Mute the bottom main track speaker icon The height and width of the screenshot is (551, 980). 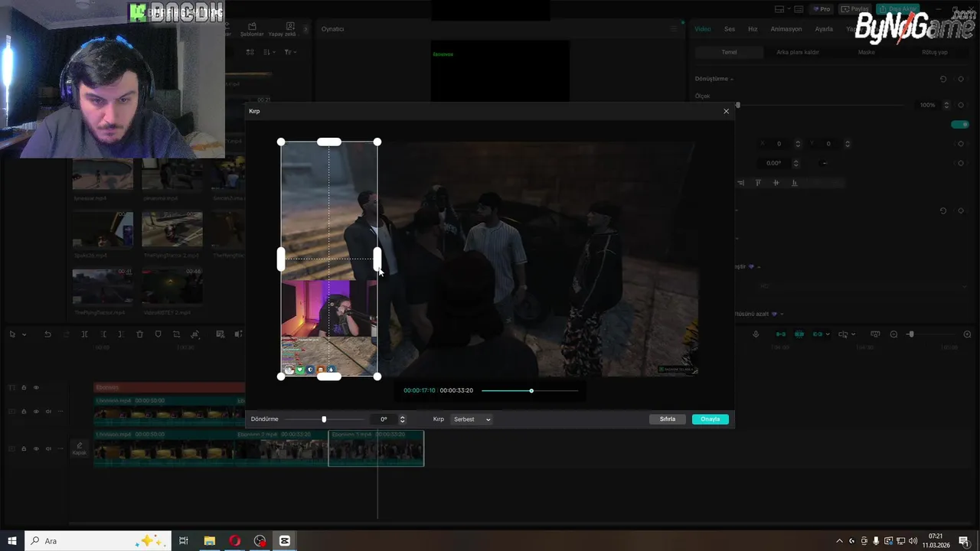coord(48,448)
